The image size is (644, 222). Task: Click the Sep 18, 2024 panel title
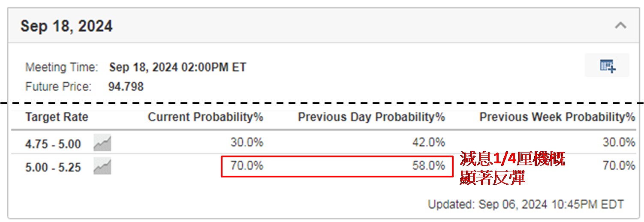66,26
